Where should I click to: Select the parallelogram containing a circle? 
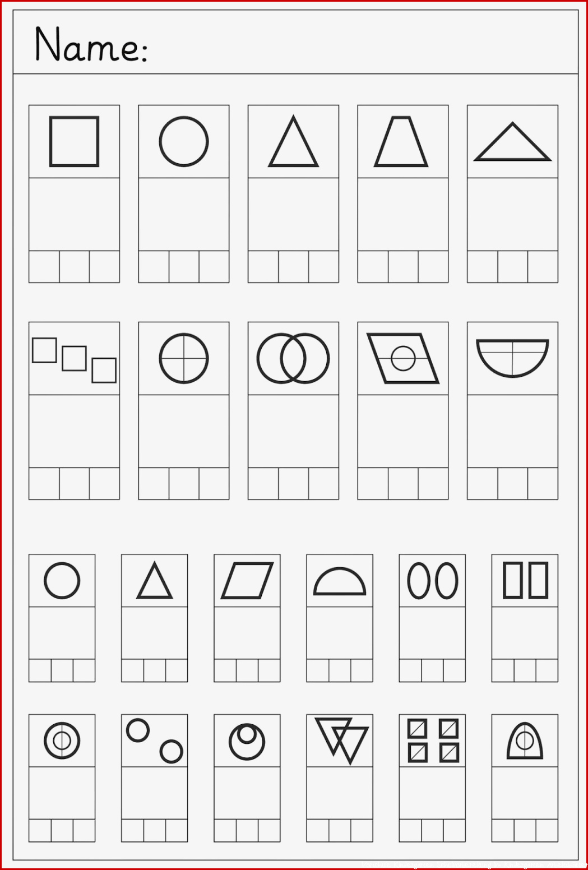(x=403, y=358)
